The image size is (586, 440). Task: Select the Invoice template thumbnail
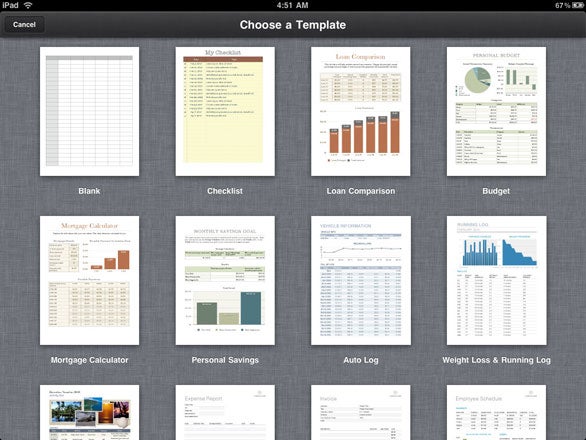pyautogui.click(x=361, y=412)
